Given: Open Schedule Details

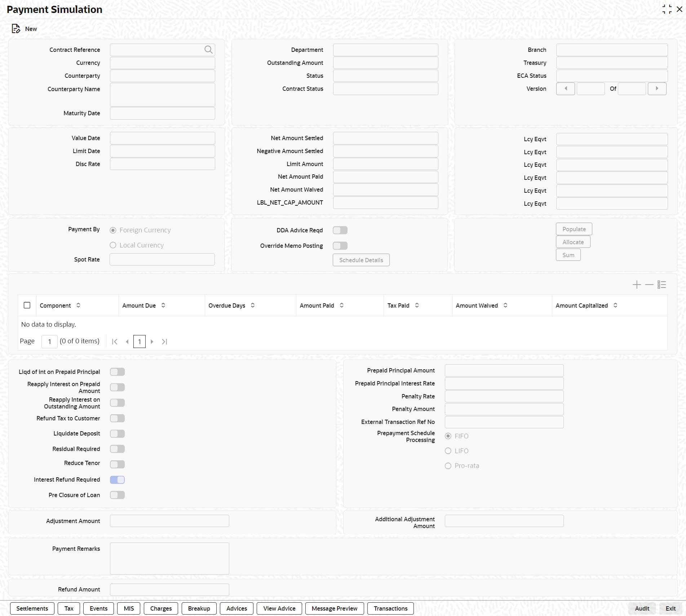Looking at the screenshot, I should click(x=361, y=260).
